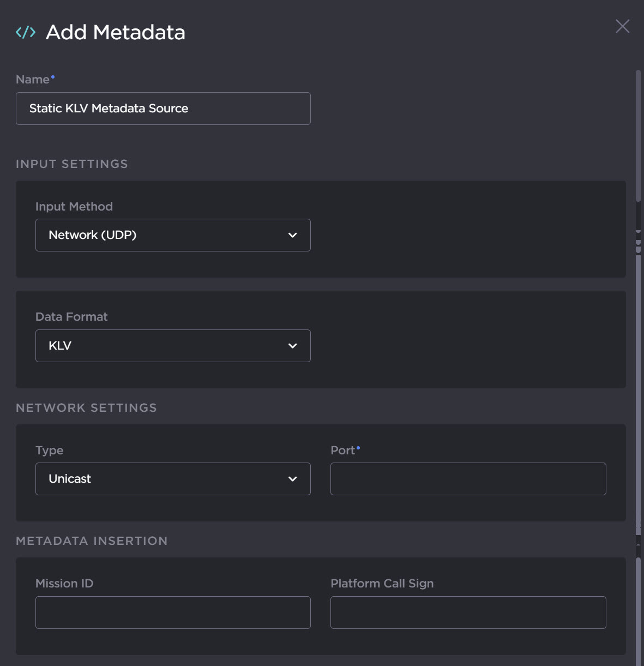
Task: Click the METADATA INSERTION section header
Action: 92,541
